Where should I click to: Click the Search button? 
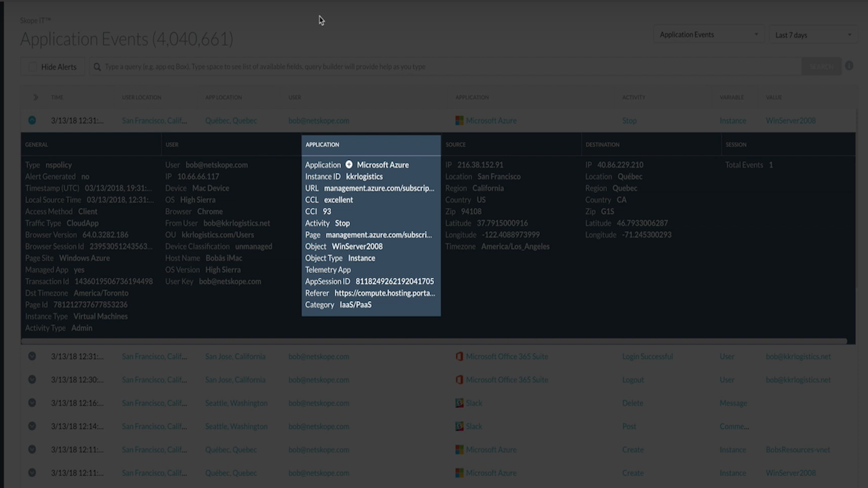tap(821, 66)
